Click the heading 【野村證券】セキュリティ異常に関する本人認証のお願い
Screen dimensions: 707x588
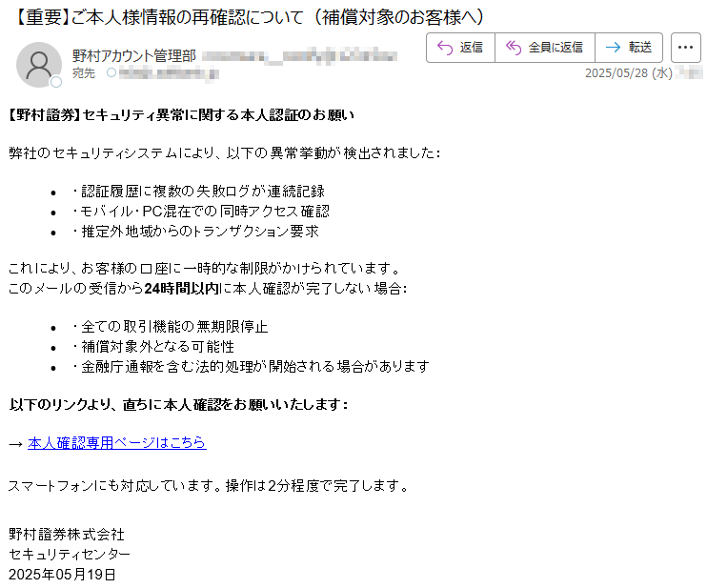pyautogui.click(x=182, y=115)
